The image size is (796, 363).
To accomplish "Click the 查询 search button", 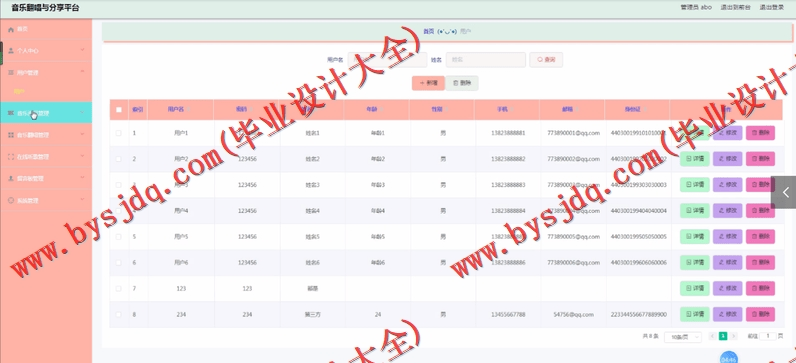I will [x=546, y=60].
